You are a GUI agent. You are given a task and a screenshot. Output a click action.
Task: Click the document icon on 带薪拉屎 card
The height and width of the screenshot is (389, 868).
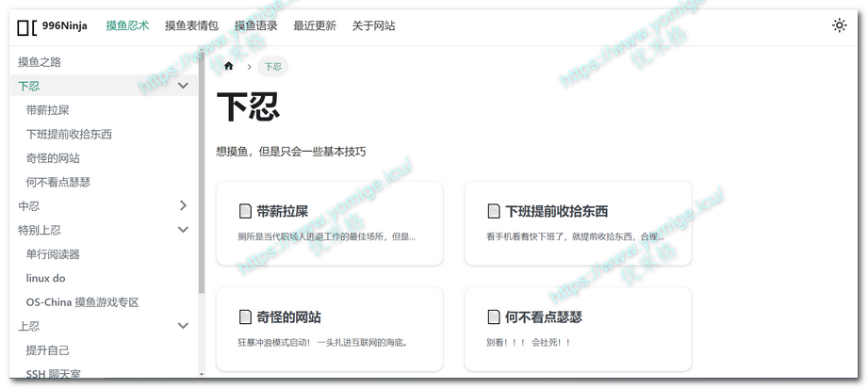(x=245, y=211)
